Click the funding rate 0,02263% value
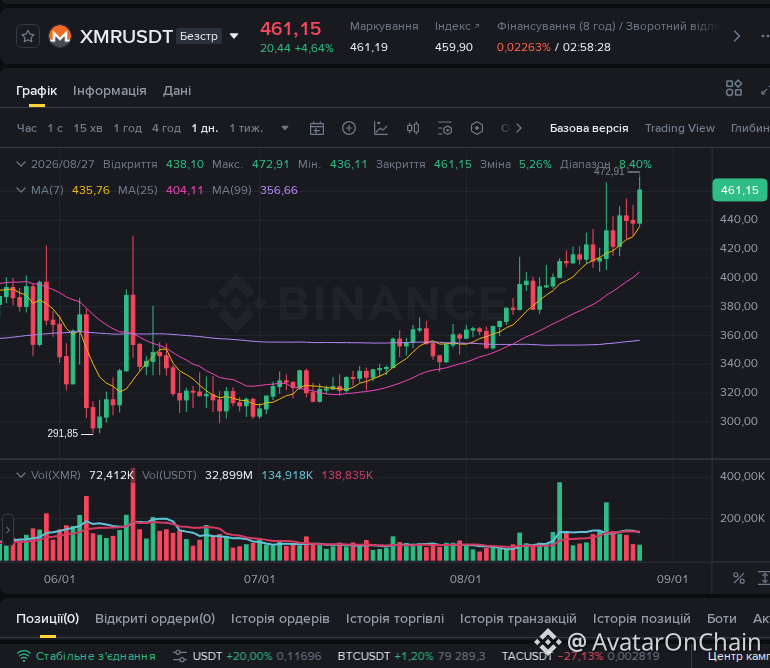This screenshot has height=668, width=770. [523, 47]
